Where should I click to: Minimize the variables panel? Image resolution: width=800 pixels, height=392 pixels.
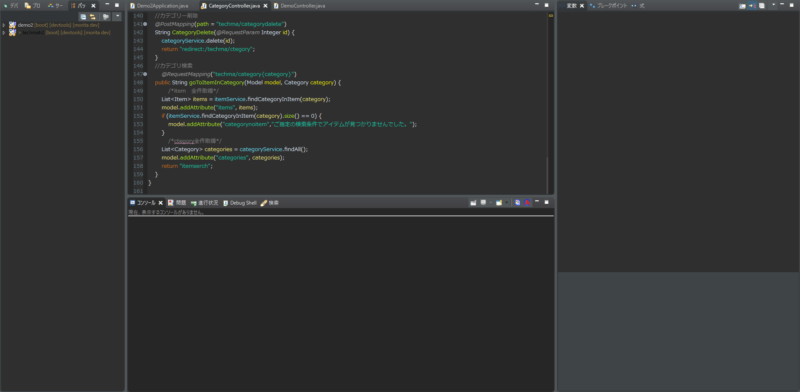coord(783,5)
